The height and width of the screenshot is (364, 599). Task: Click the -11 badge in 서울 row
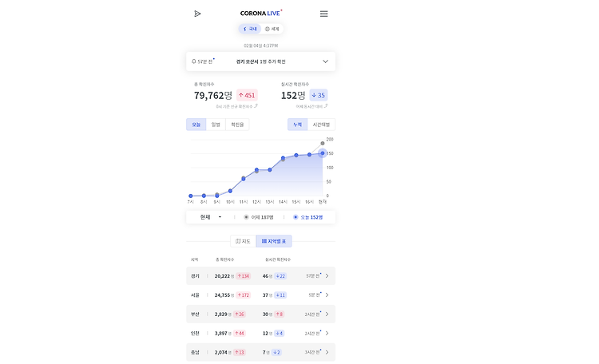pos(280,295)
